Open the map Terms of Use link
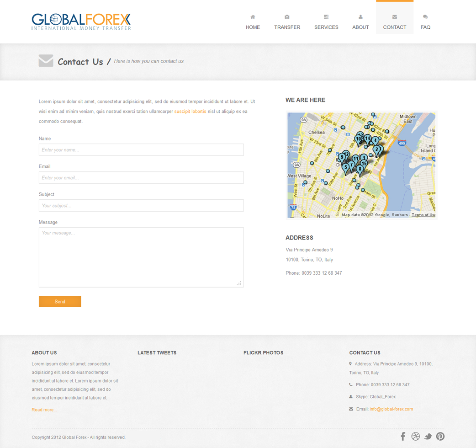 point(423,215)
